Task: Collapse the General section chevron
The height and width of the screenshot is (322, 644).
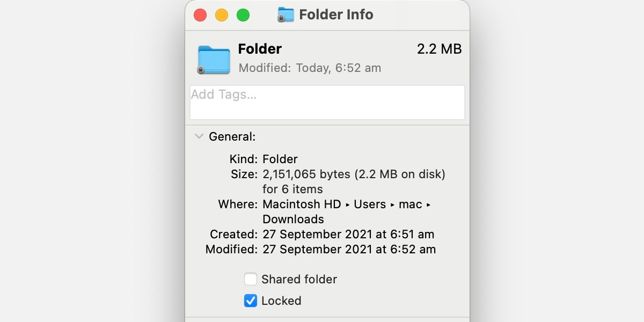Action: pyautogui.click(x=199, y=136)
